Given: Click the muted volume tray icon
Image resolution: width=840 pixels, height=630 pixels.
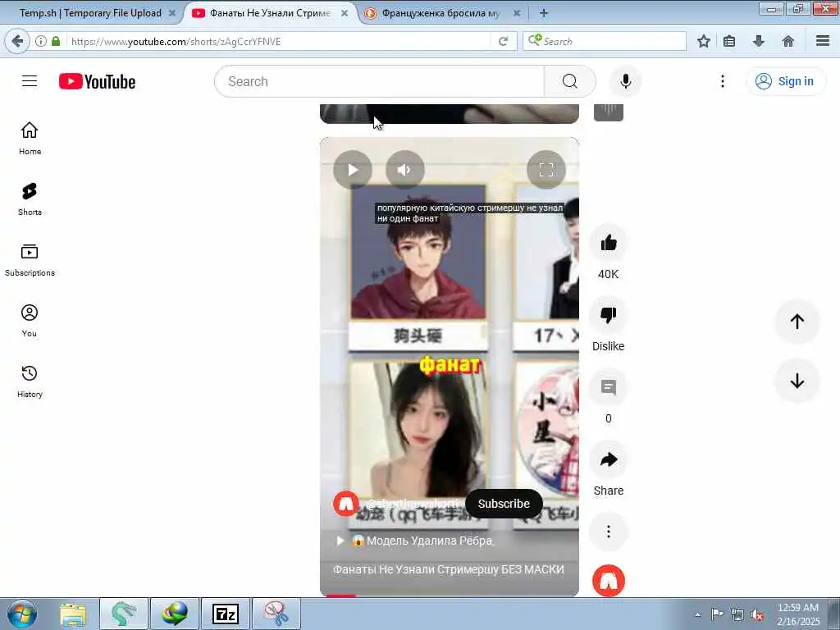Looking at the screenshot, I should point(757,614).
